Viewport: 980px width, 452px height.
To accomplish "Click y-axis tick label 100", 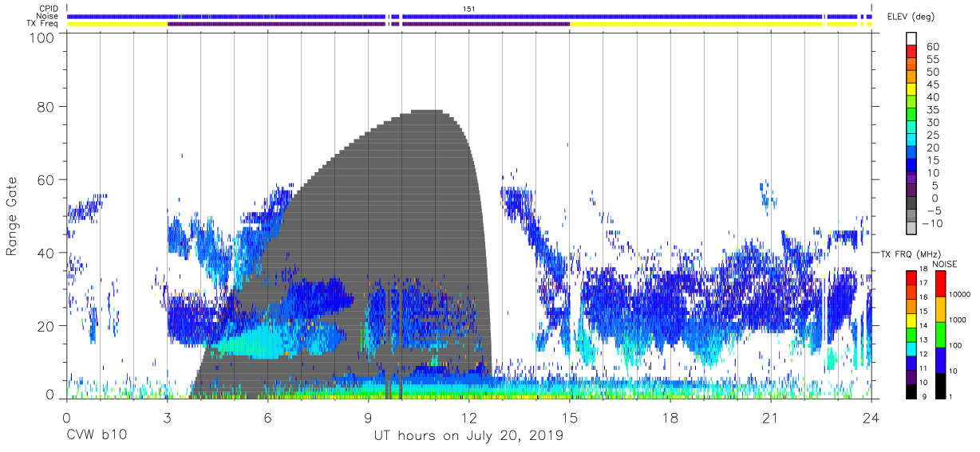I will coord(41,37).
